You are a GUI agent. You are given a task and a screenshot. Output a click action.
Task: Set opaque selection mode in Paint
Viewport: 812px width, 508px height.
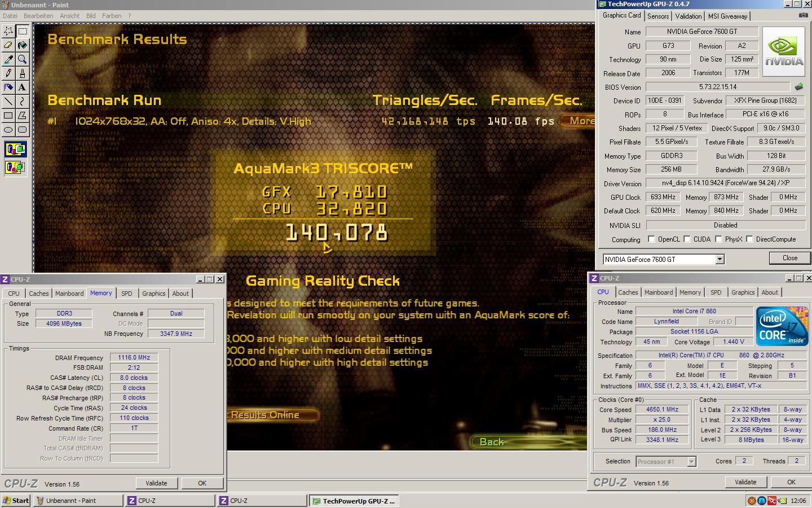click(x=15, y=150)
